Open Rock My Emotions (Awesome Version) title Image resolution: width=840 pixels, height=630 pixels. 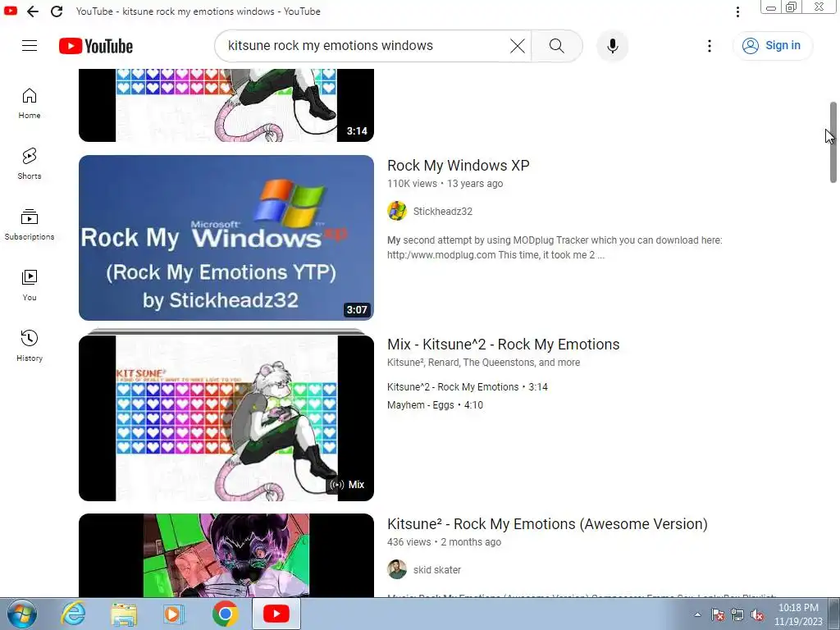click(x=547, y=524)
